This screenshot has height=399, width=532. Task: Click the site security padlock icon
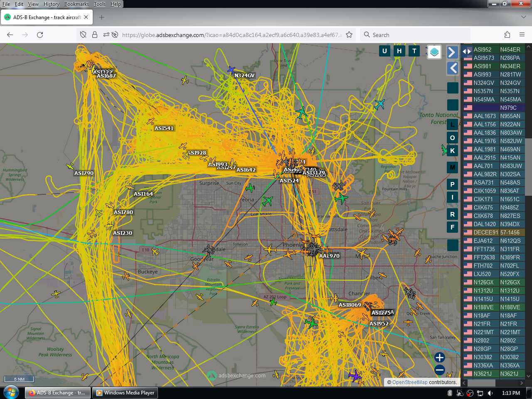coord(95,35)
